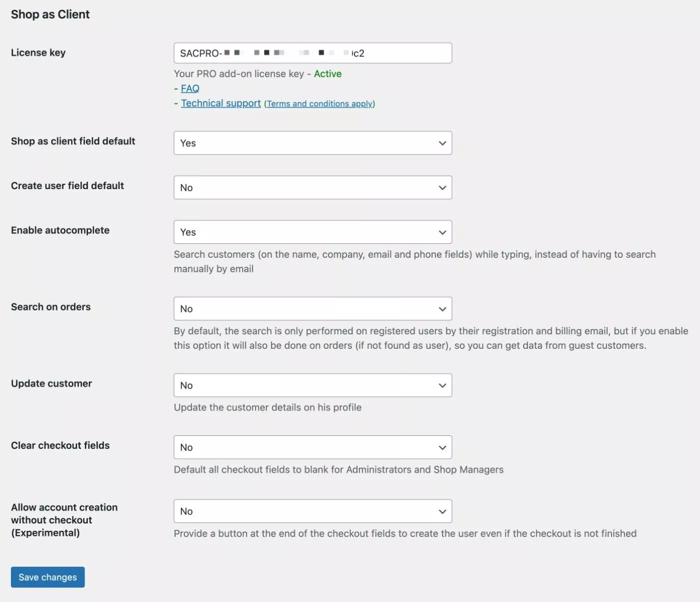Click chevron arrow of Search on orders dropdown
The image size is (700, 602).
tap(442, 309)
